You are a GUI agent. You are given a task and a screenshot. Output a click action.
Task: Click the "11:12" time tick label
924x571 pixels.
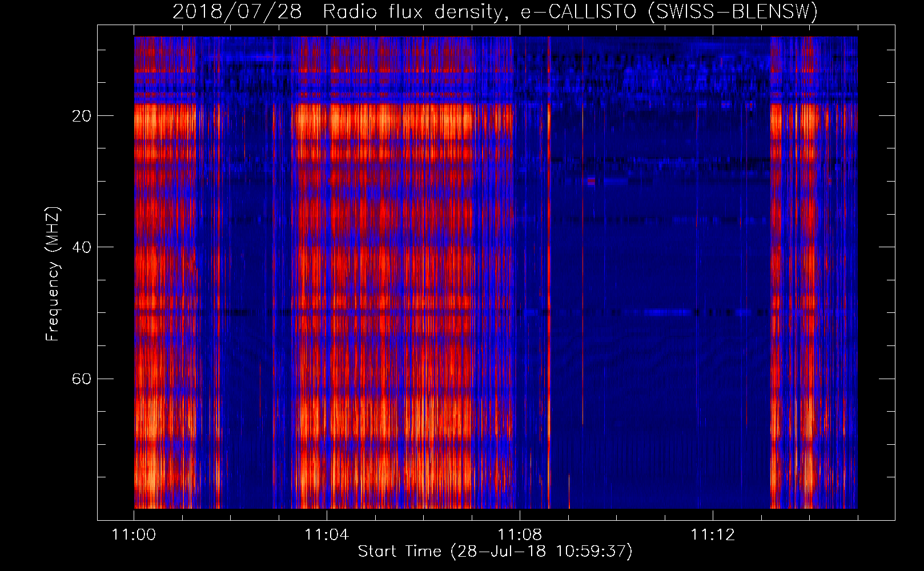tap(713, 535)
